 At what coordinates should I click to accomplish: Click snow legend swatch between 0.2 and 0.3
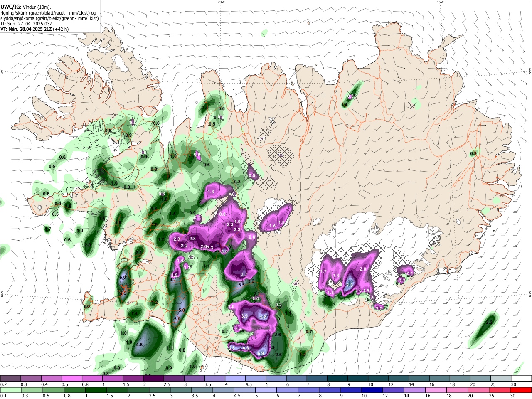click(x=10, y=378)
